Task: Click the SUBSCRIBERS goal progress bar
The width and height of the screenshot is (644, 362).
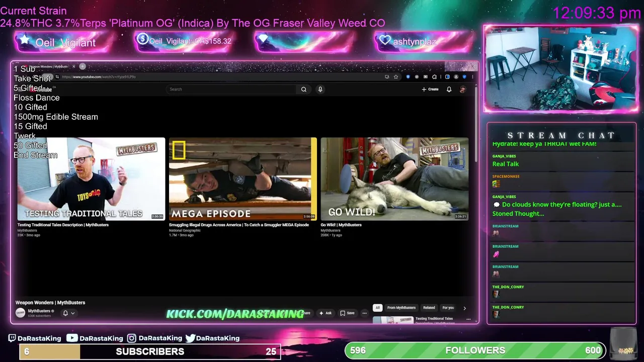Action: click(150, 351)
